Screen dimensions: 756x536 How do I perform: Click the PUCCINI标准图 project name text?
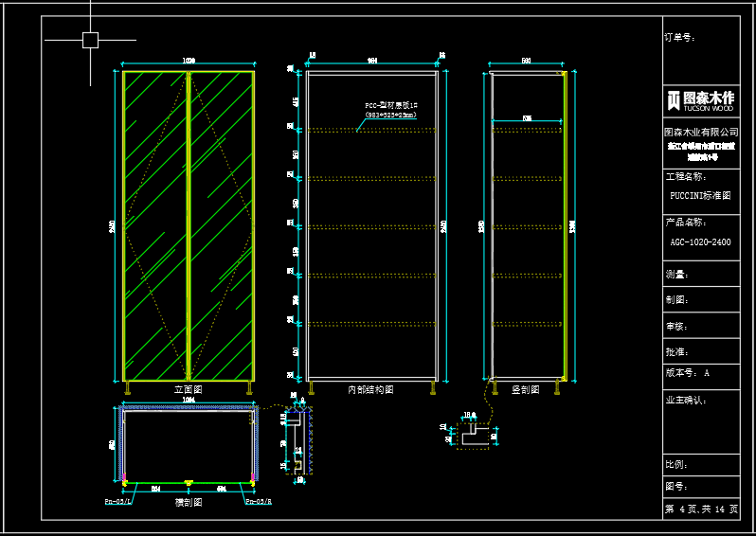pos(700,195)
